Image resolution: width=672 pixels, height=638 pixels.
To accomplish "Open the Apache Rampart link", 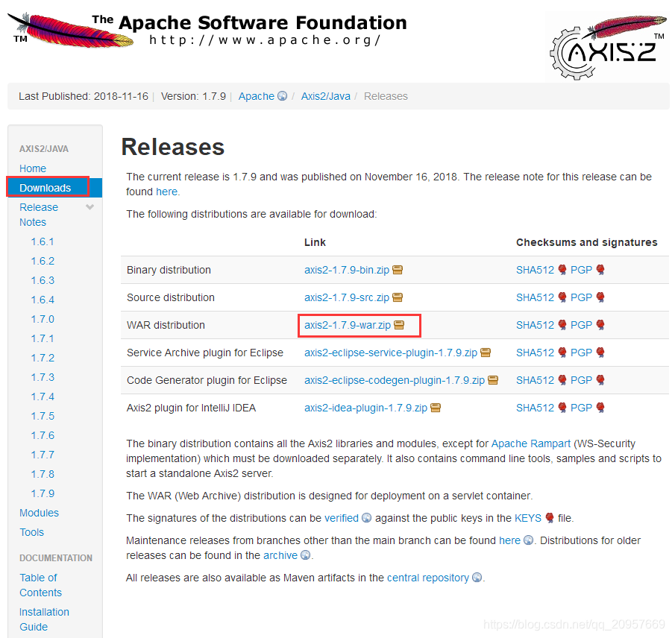I will pyautogui.click(x=531, y=443).
